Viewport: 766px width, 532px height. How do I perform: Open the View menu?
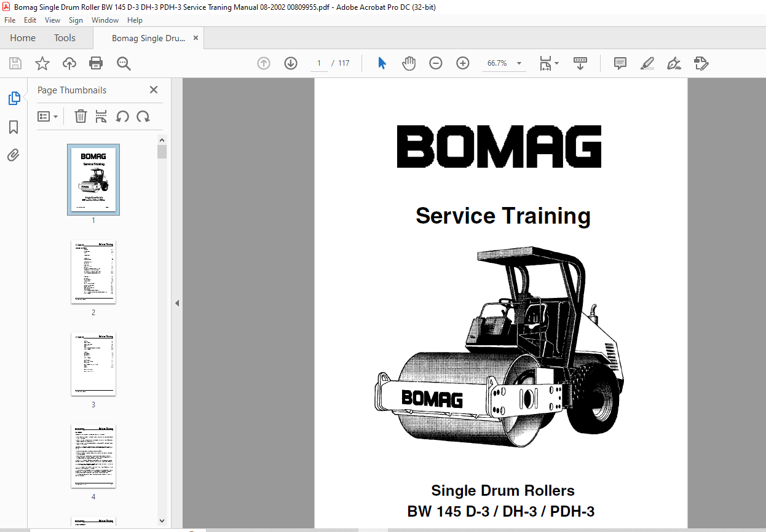(53, 20)
